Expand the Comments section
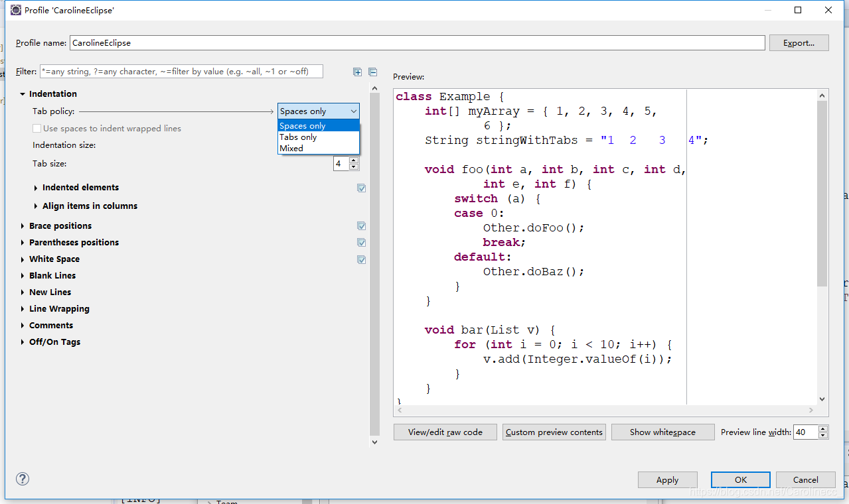Viewport: 849px width, 504px height. click(x=23, y=326)
